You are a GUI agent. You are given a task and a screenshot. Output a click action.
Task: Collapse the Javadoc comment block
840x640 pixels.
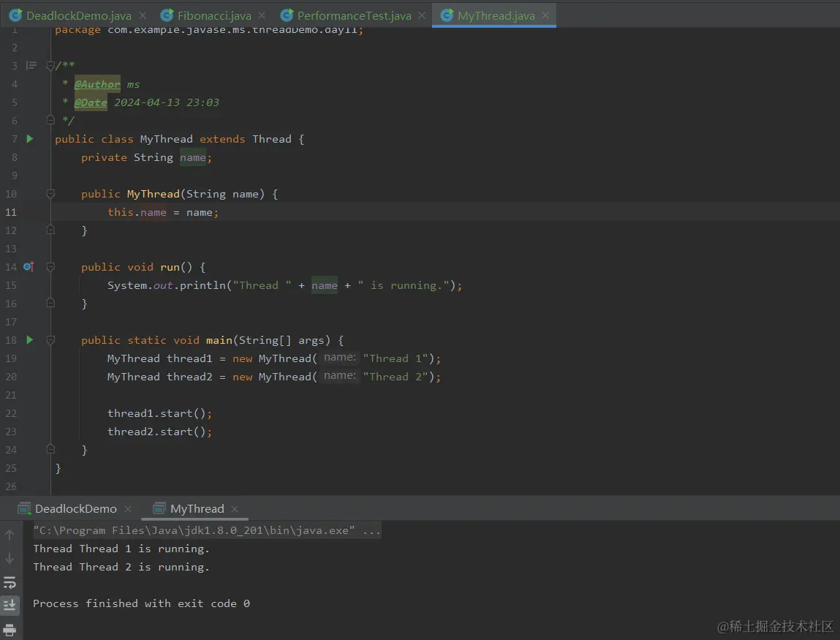pos(50,66)
